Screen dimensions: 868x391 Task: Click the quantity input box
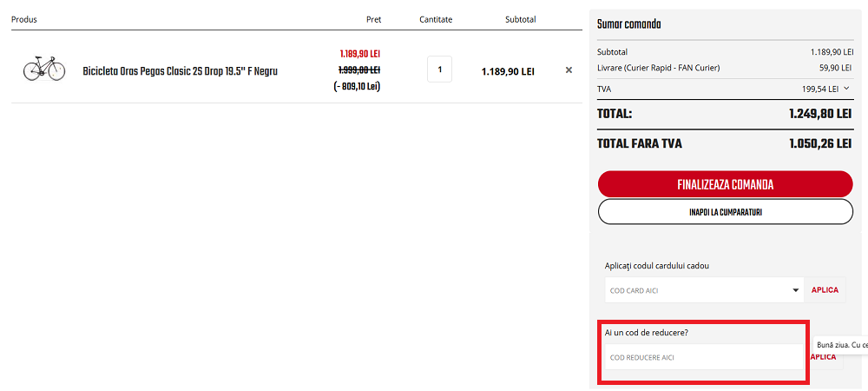(439, 70)
